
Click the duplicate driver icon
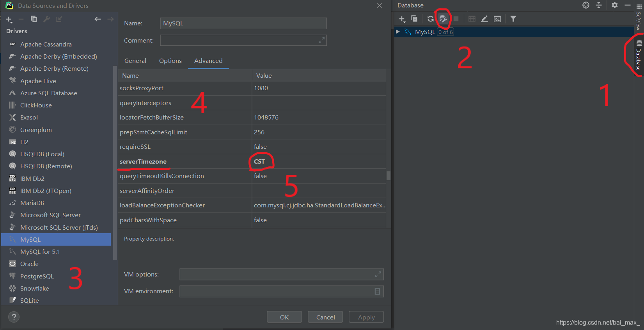34,19
